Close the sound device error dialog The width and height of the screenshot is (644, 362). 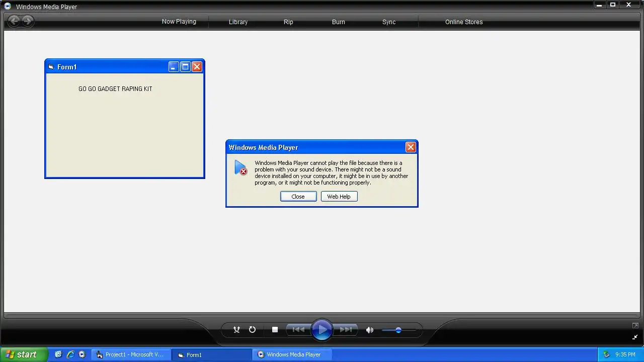coord(298,197)
